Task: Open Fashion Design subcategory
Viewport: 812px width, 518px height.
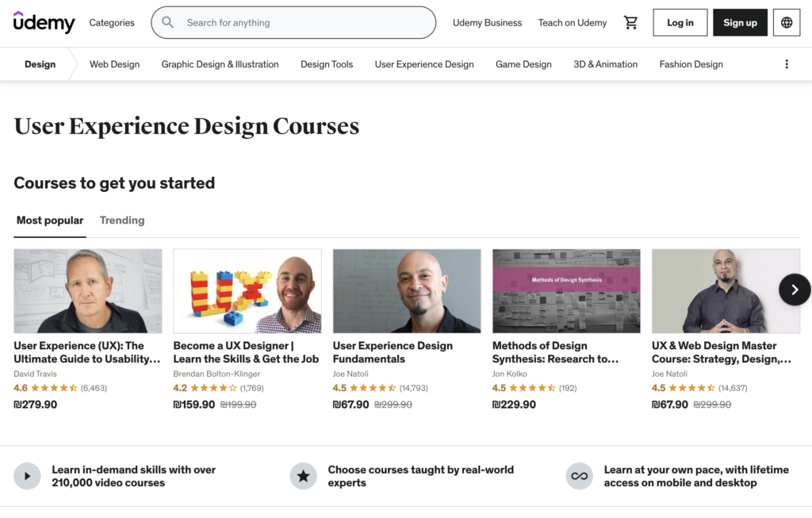Action: 691,64
